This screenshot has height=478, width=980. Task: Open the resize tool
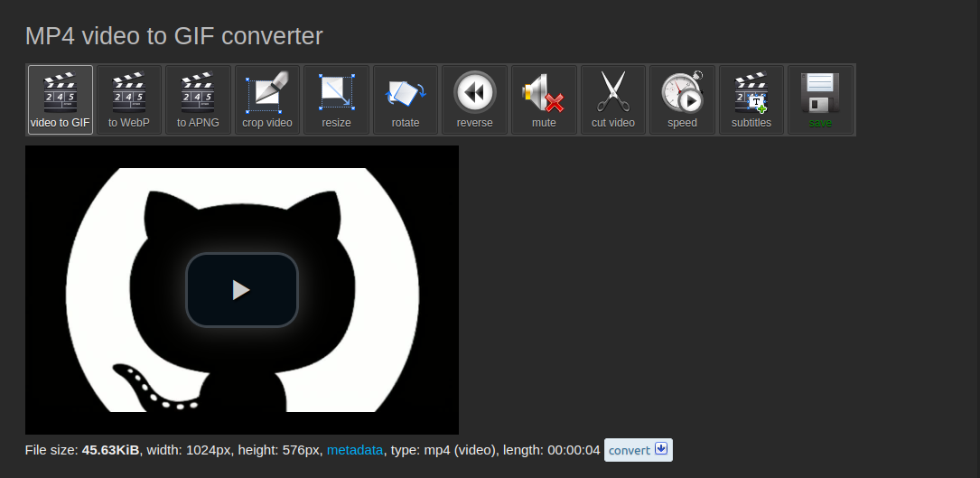tap(336, 99)
